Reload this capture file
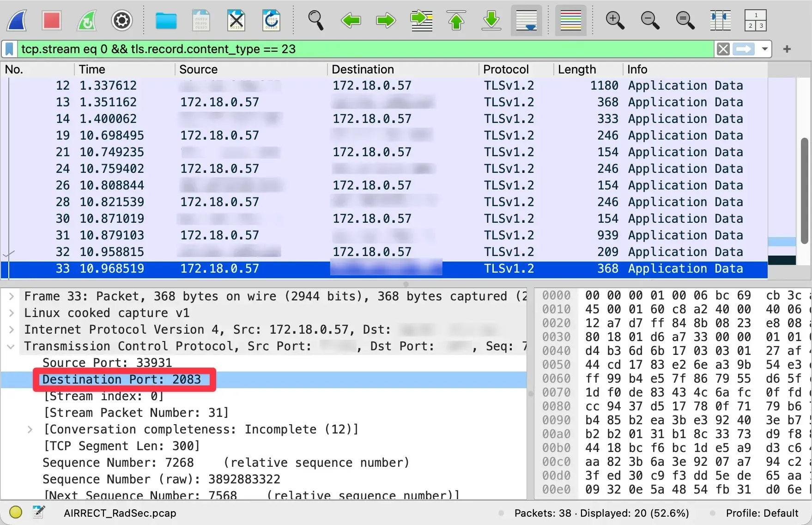 271,20
